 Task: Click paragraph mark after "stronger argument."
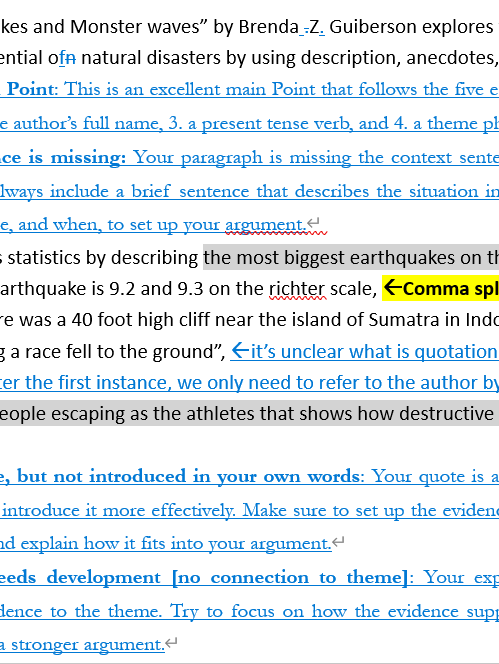[171, 643]
